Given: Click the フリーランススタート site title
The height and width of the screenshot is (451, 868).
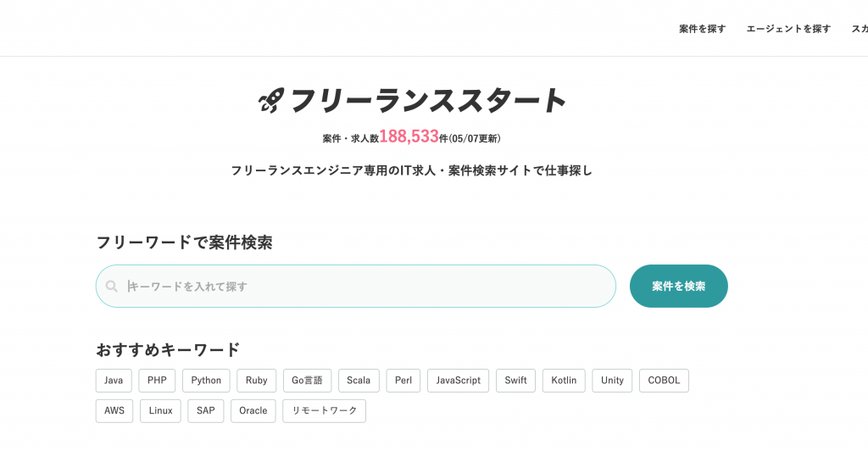Looking at the screenshot, I should pos(427,101).
